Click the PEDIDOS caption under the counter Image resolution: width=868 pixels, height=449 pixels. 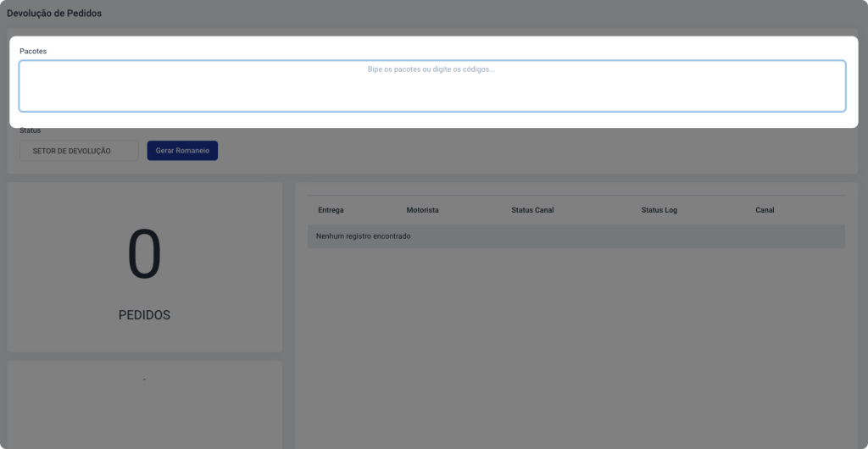[x=144, y=315]
